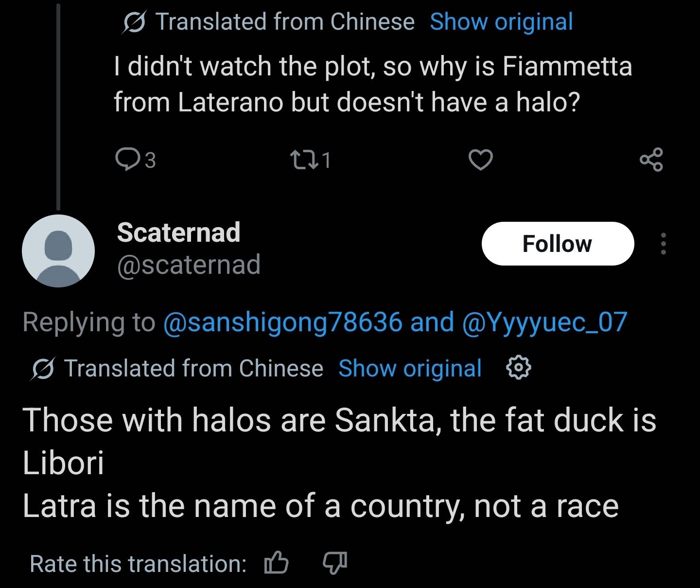Like the post with the heart icon
This screenshot has width=700, height=588.
[x=480, y=160]
